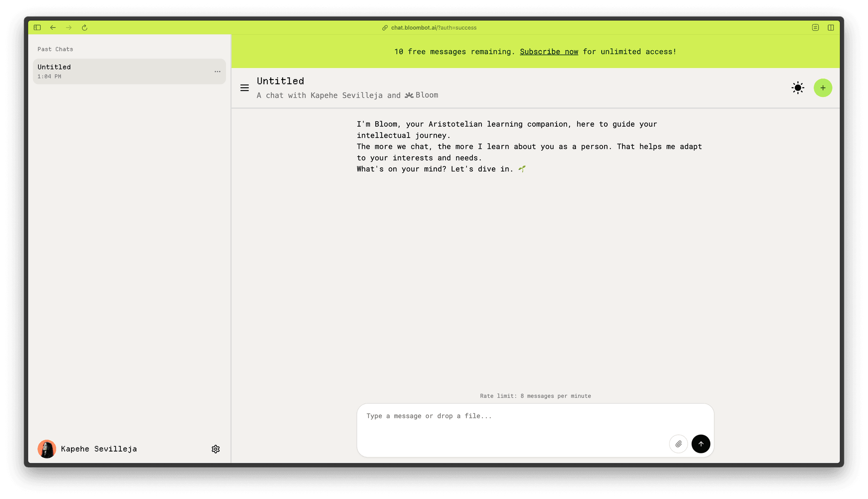Click the browser forward arrow
Image resolution: width=868 pixels, height=499 pixels.
pyautogui.click(x=69, y=28)
